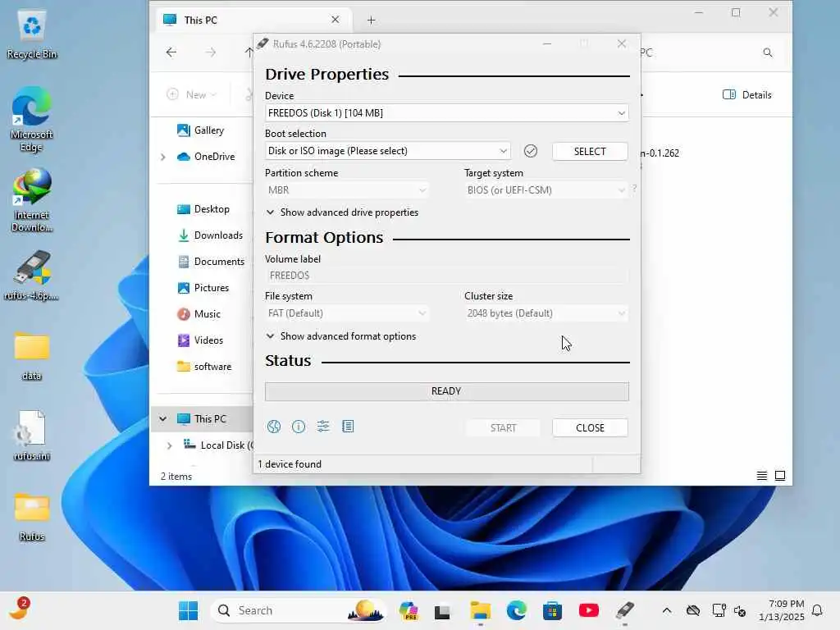Select rufus.ini file on desktop
This screenshot has height=630, width=840.
point(32,436)
